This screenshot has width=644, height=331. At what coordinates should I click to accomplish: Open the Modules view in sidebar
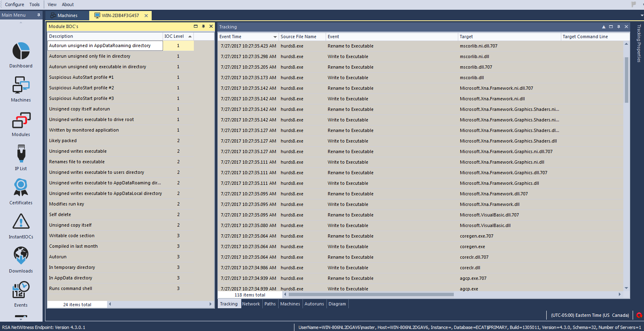[21, 124]
